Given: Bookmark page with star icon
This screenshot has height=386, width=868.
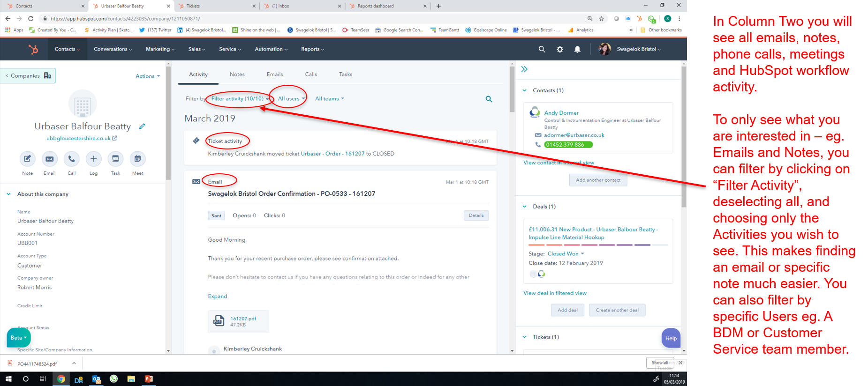Looking at the screenshot, I should coord(601,19).
